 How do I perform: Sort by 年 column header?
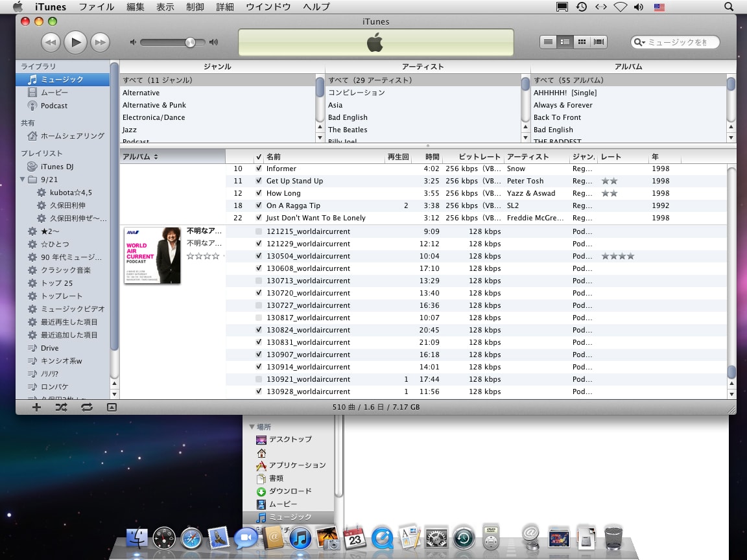[x=665, y=157]
